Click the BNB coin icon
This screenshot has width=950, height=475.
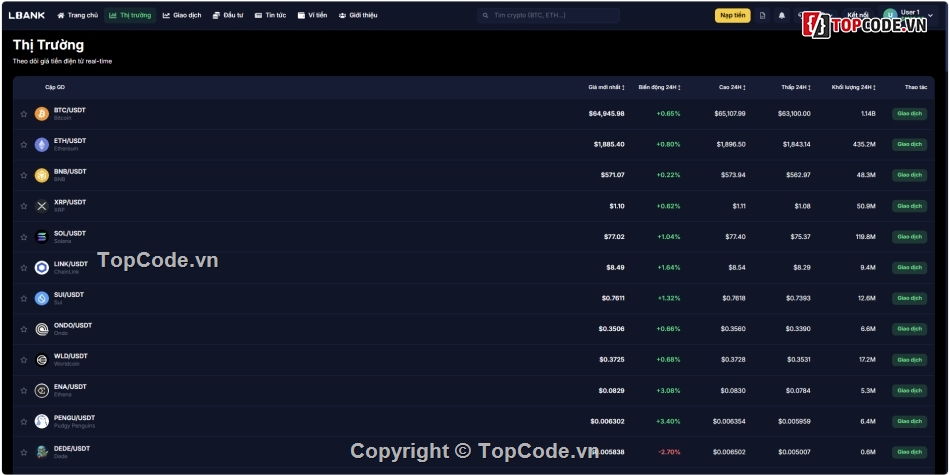tap(42, 176)
